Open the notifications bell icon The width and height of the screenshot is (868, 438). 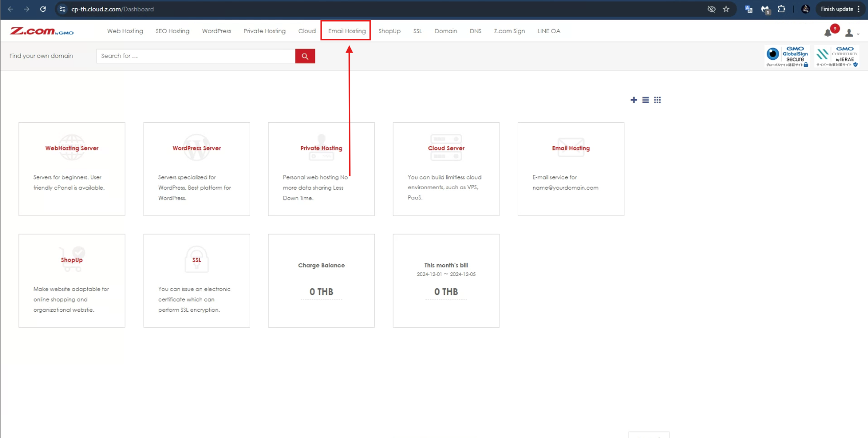[828, 33]
